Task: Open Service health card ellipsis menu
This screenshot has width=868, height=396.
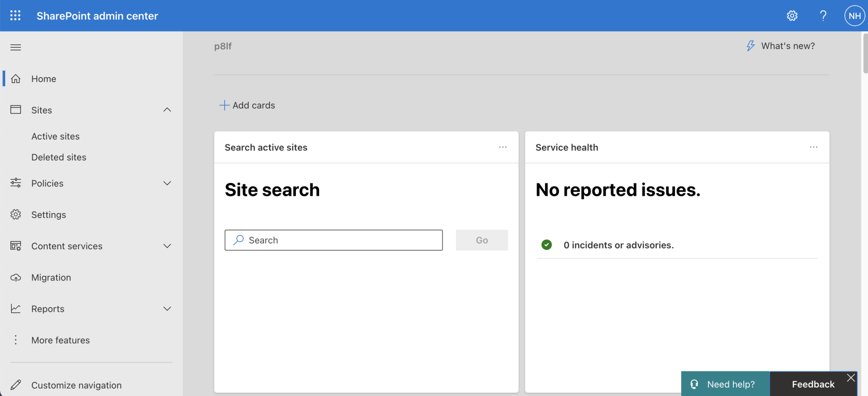Action: click(813, 147)
